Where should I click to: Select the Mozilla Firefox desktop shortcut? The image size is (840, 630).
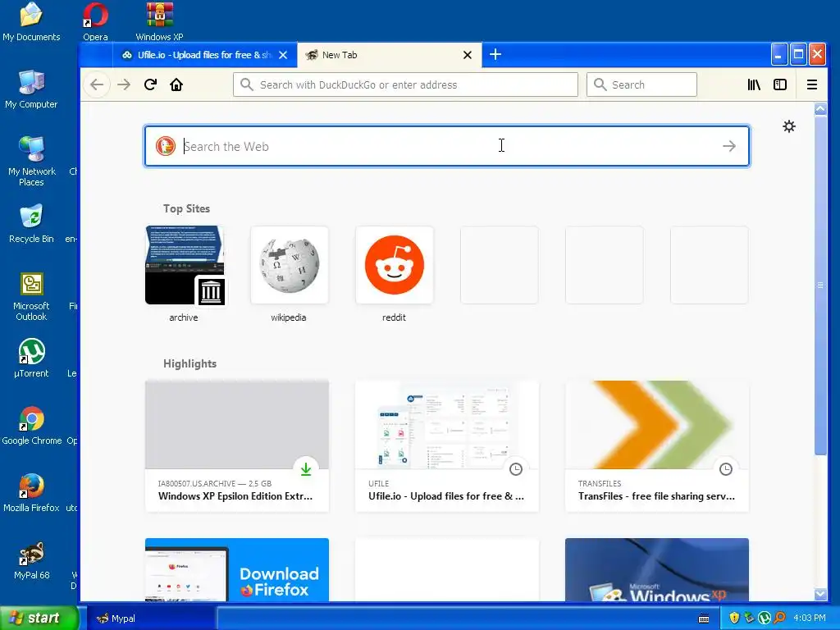pyautogui.click(x=31, y=493)
